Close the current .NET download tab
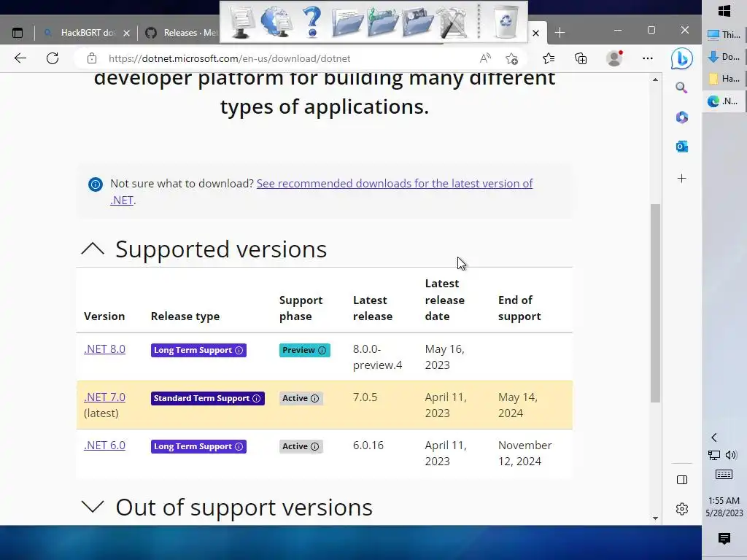Screen dimensions: 747x560 point(535,33)
